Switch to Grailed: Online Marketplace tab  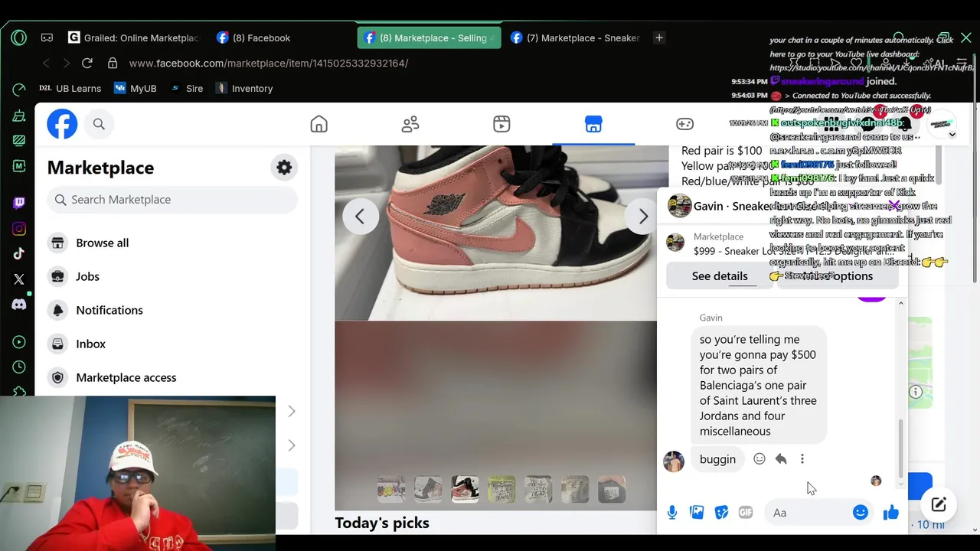coord(132,37)
